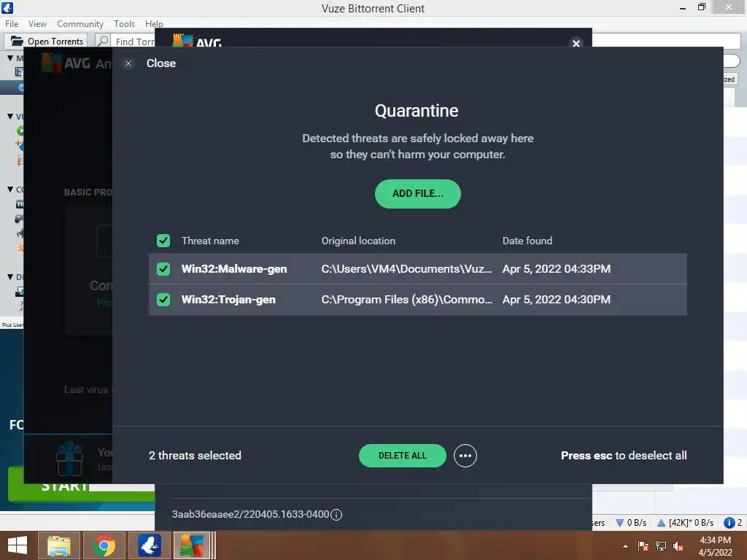Uncheck the Win32:Trojan-gen checkbox

(x=163, y=300)
